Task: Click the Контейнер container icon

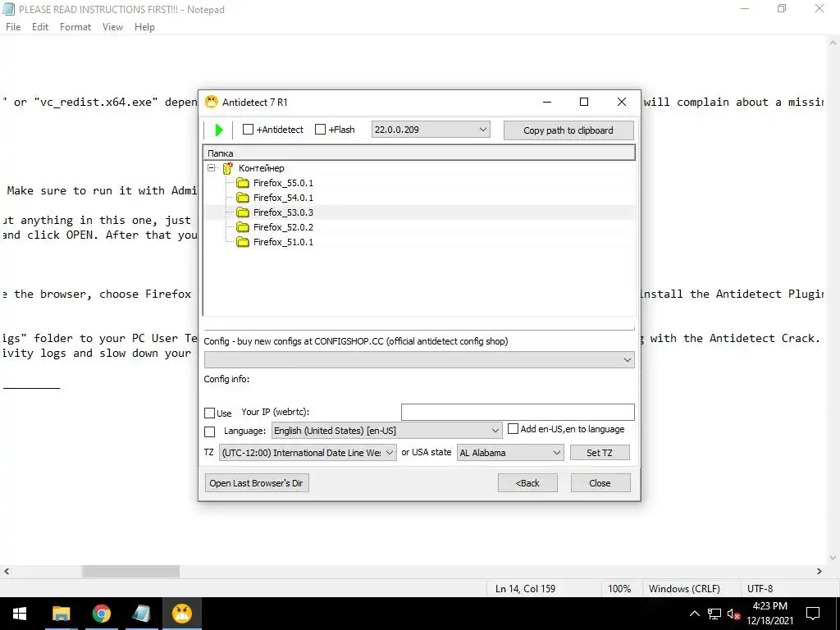Action: tap(228, 168)
